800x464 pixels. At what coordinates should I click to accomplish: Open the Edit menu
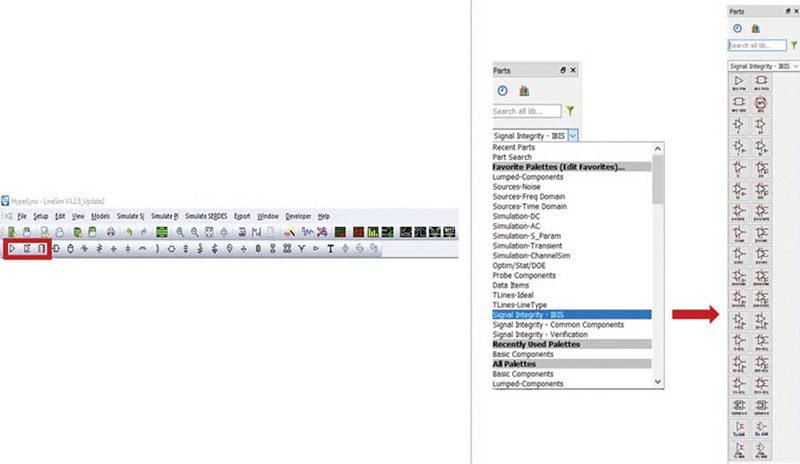click(x=60, y=216)
